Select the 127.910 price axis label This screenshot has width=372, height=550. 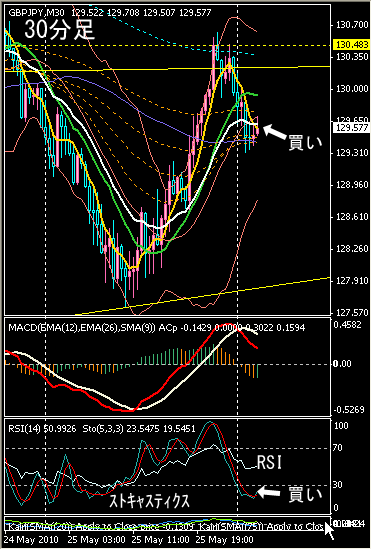[352, 281]
